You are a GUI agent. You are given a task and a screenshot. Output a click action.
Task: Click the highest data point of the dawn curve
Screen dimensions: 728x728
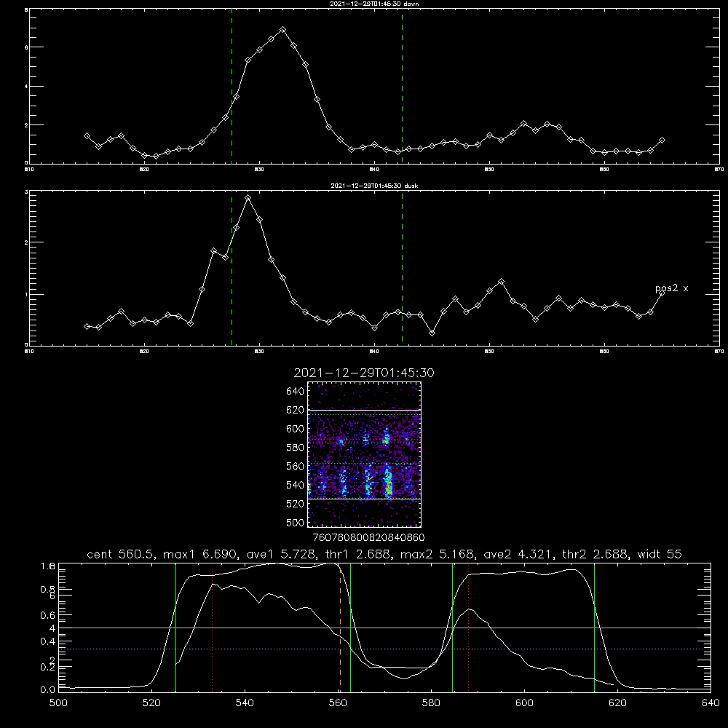282,30
